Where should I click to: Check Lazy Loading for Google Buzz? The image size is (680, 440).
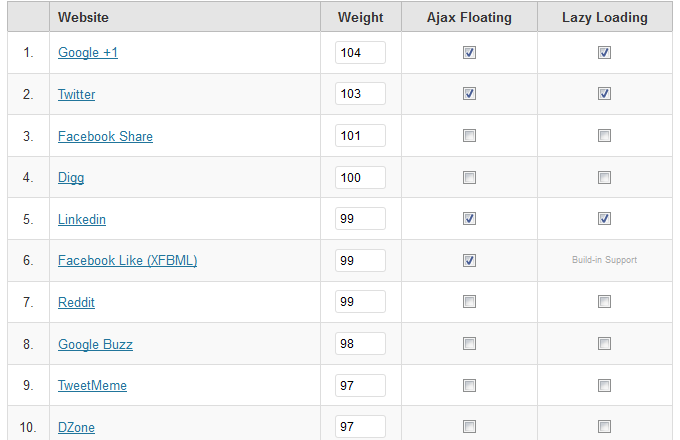(605, 344)
